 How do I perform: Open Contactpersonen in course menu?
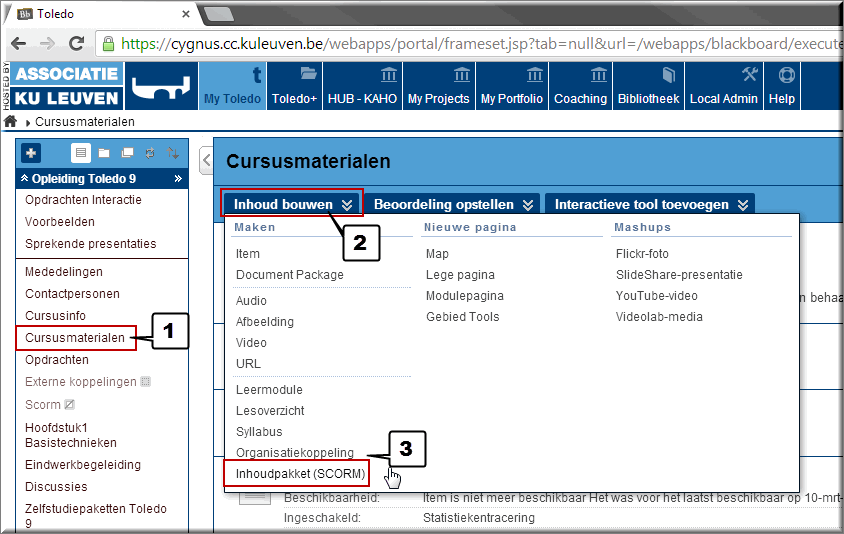(x=72, y=294)
